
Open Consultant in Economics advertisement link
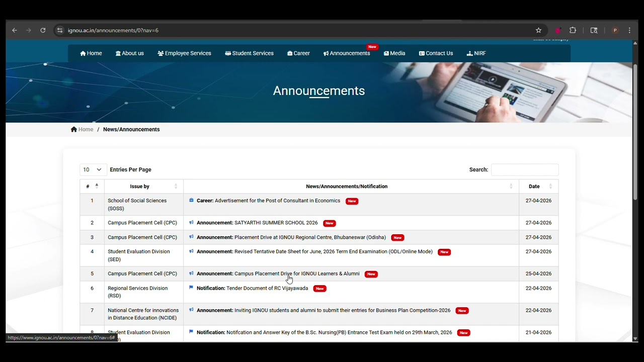coord(268,201)
